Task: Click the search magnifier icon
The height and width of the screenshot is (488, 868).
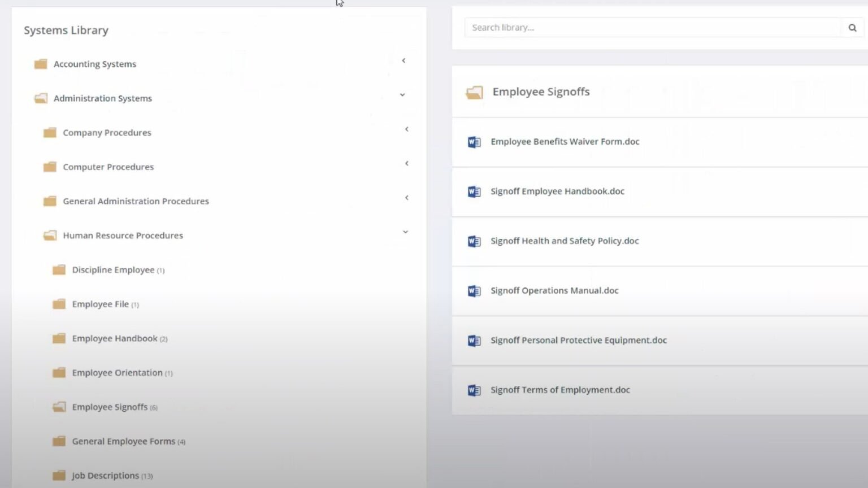Action: (x=852, y=28)
